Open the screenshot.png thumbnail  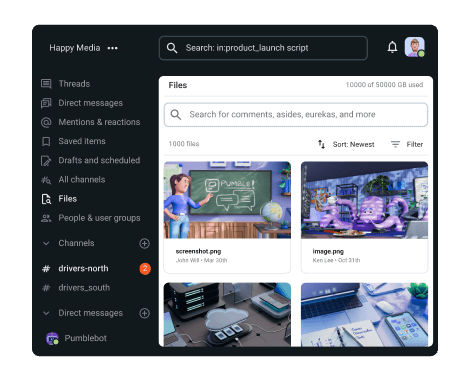point(227,200)
